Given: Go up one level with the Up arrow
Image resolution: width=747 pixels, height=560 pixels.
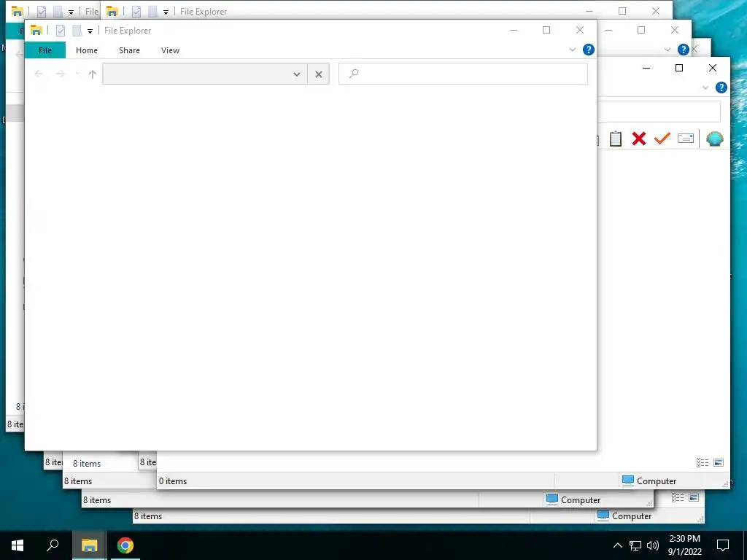Looking at the screenshot, I should (93, 74).
